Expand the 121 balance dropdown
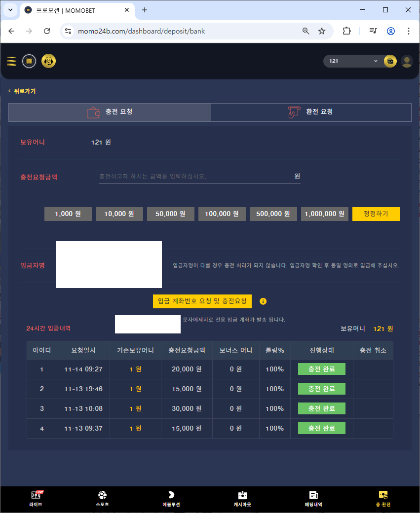Screen dimensions: 420x513 point(353,61)
